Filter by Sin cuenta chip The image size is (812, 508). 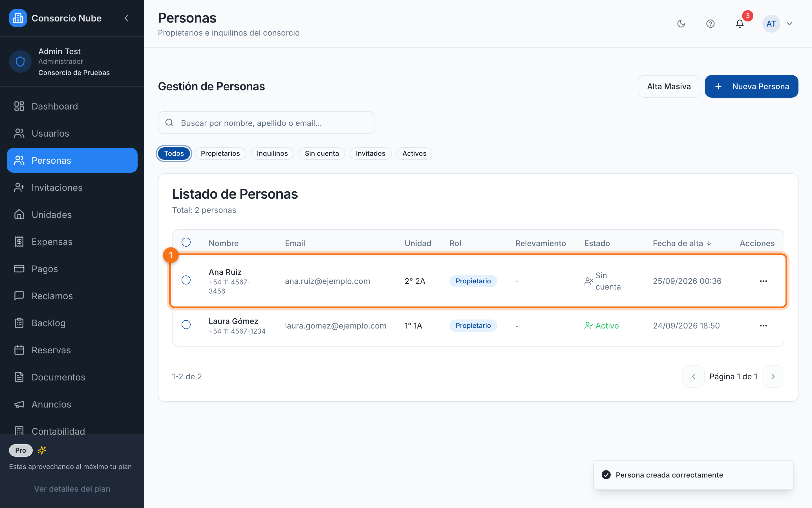pos(322,154)
